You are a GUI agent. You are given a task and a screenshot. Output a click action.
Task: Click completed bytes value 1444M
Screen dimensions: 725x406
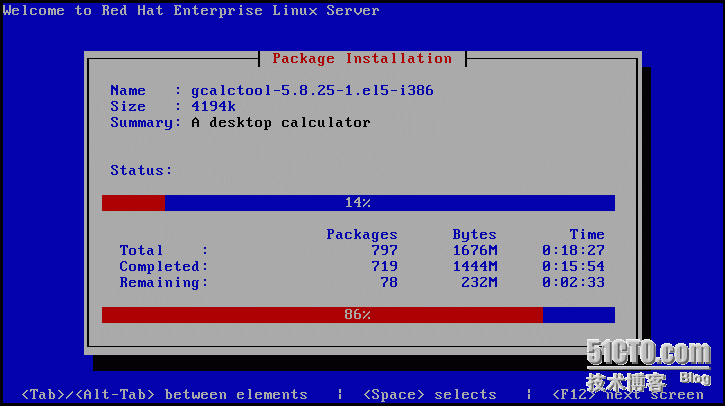[x=475, y=266]
